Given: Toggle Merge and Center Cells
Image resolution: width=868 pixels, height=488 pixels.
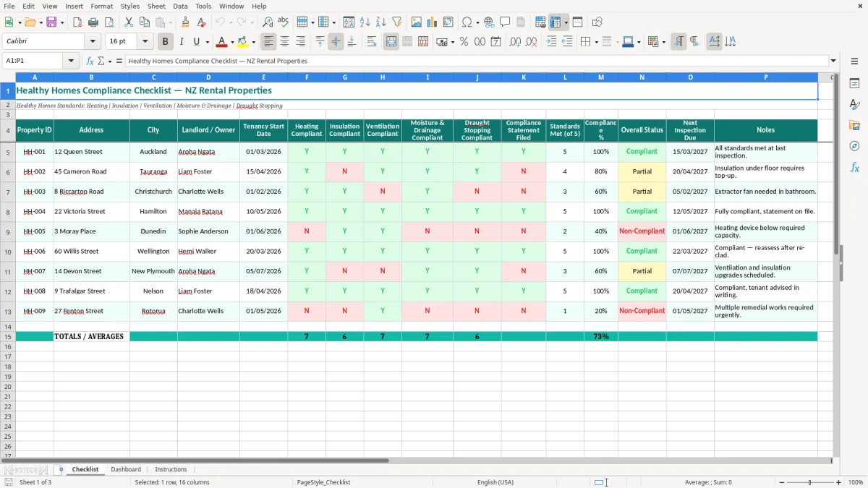Looking at the screenshot, I should click(391, 42).
